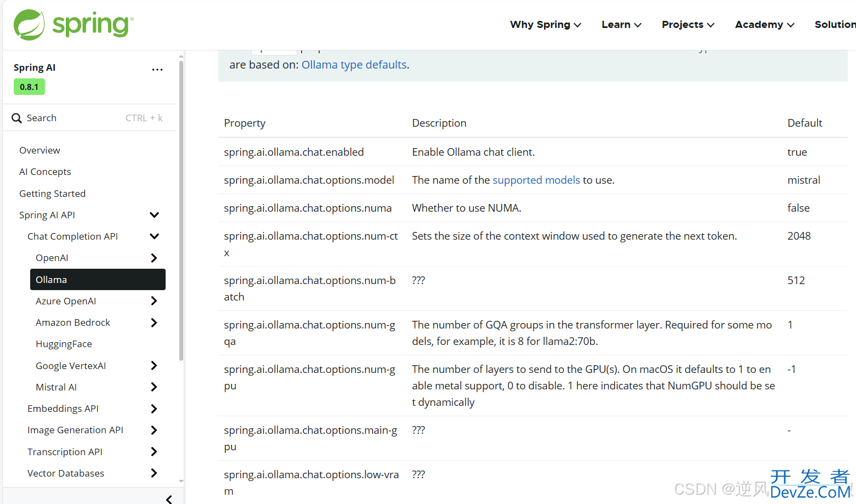Expand the OpenAI submenu arrow
856x504 pixels.
[x=154, y=258]
